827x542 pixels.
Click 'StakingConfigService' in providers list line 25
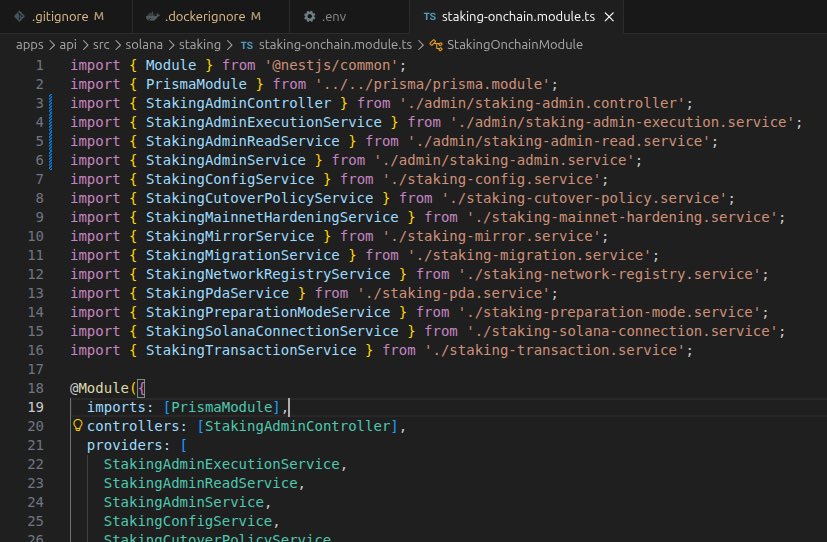click(x=188, y=521)
